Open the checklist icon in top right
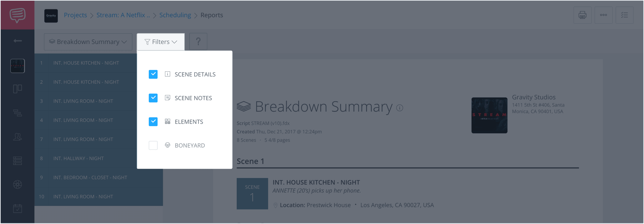 coord(624,15)
